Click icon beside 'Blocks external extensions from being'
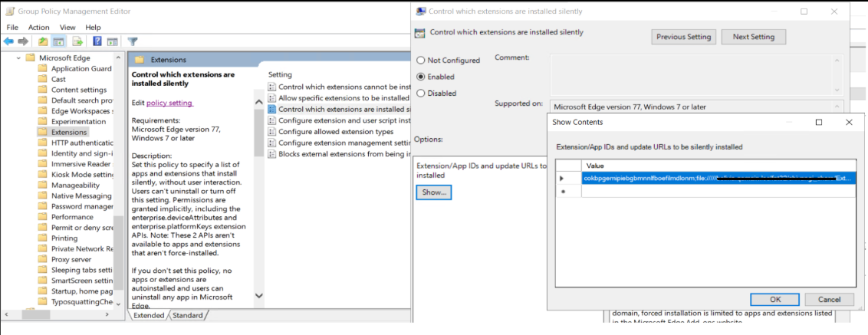This screenshot has width=868, height=335. coord(271,153)
